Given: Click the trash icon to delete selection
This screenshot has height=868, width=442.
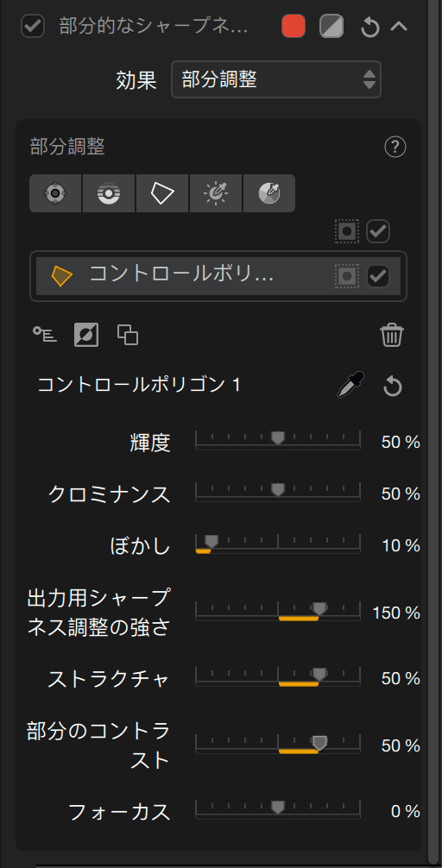Looking at the screenshot, I should tap(392, 336).
